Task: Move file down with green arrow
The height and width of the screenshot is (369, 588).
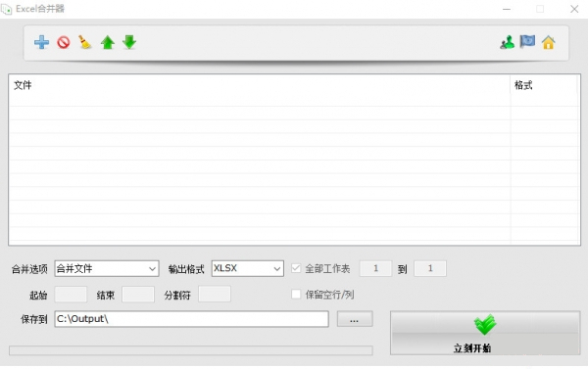Action: click(x=129, y=42)
